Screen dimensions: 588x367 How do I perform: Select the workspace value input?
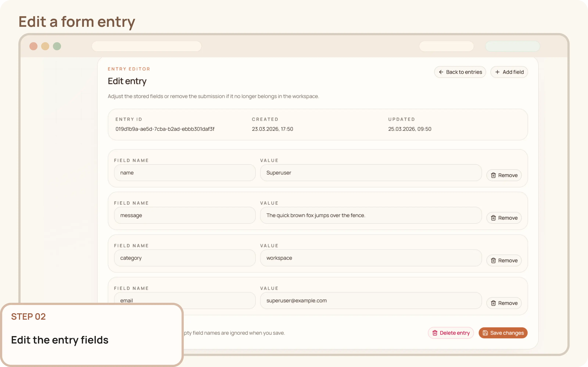click(x=371, y=258)
